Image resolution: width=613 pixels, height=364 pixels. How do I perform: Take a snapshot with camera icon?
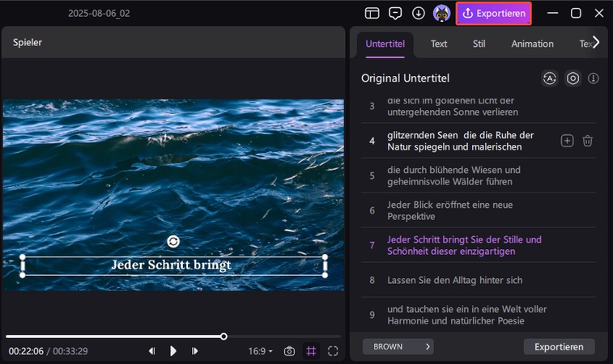click(289, 351)
